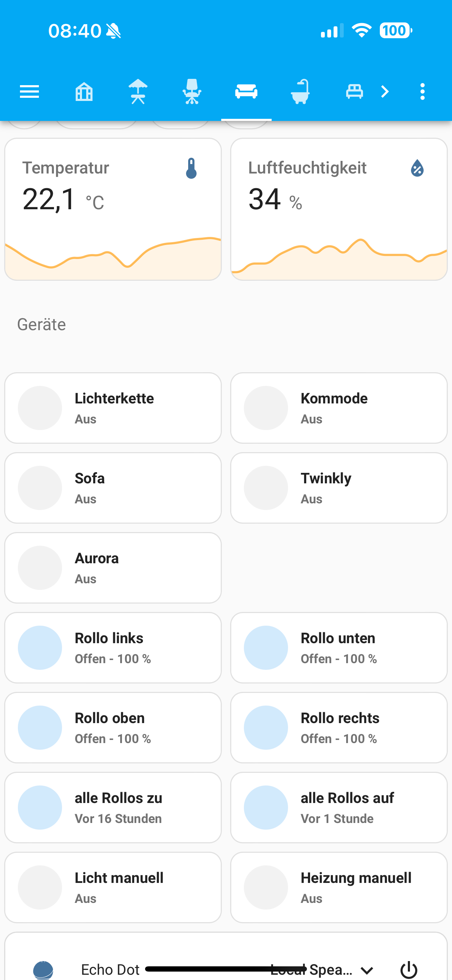Turn on the Kommode light
The height and width of the screenshot is (980, 452).
coord(266,408)
